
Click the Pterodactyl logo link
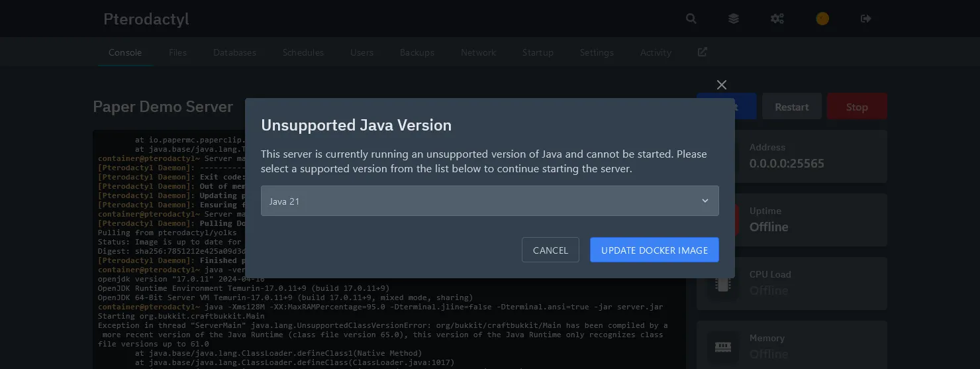click(146, 19)
